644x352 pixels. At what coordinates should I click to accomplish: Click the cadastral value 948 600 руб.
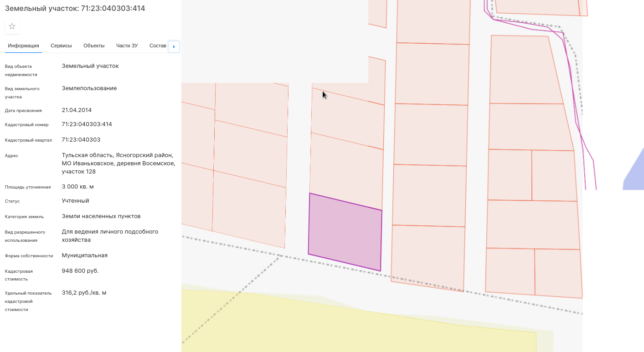pyautogui.click(x=80, y=271)
